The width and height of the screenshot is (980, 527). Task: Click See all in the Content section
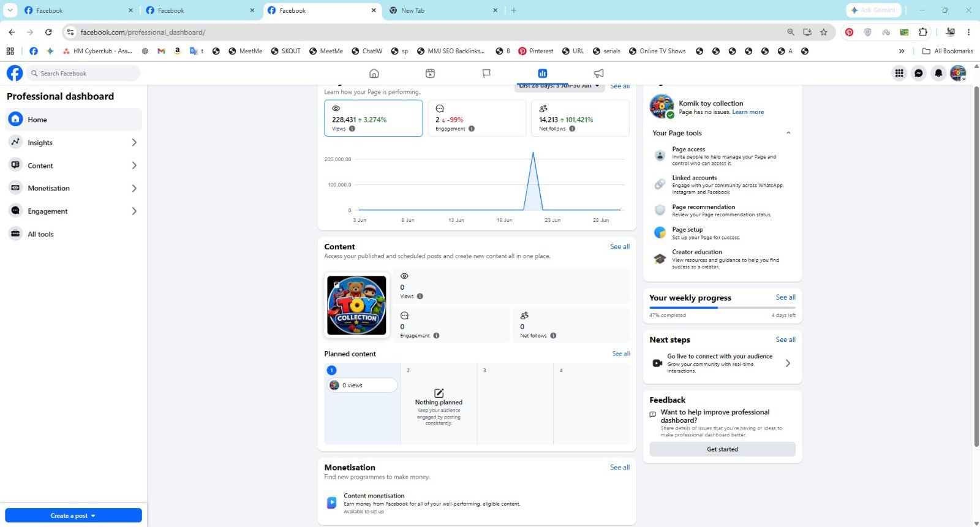[x=620, y=246]
